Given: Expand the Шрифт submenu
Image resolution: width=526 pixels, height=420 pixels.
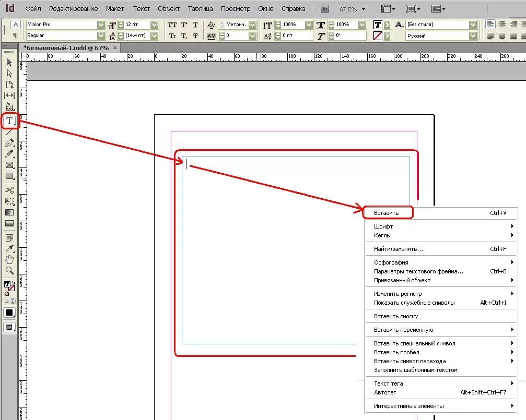Looking at the screenshot, I should pos(440,226).
